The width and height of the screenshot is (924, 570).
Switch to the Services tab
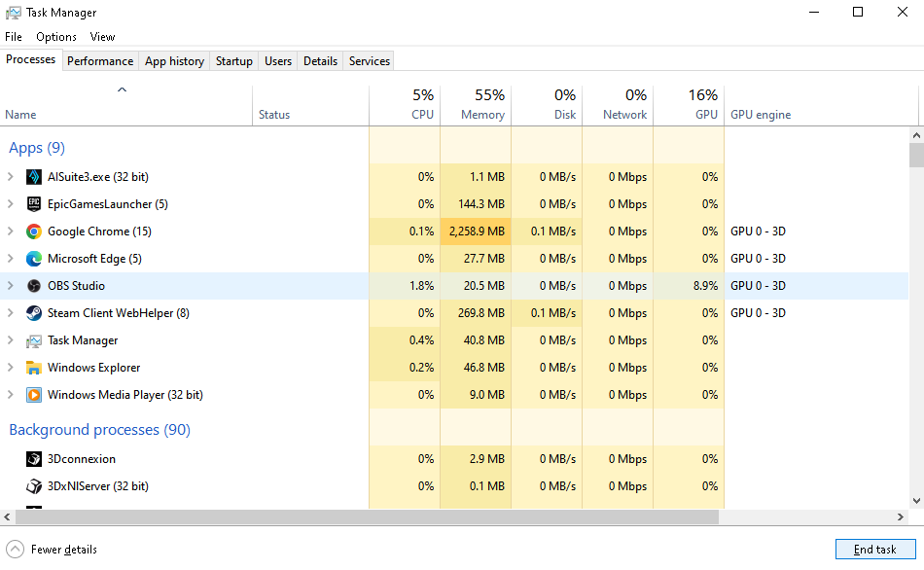click(370, 61)
